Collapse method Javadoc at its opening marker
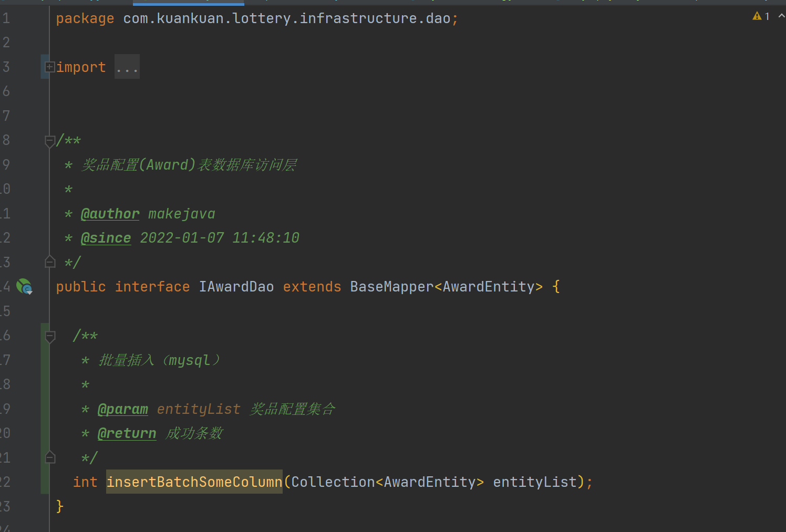The image size is (786, 532). [50, 336]
